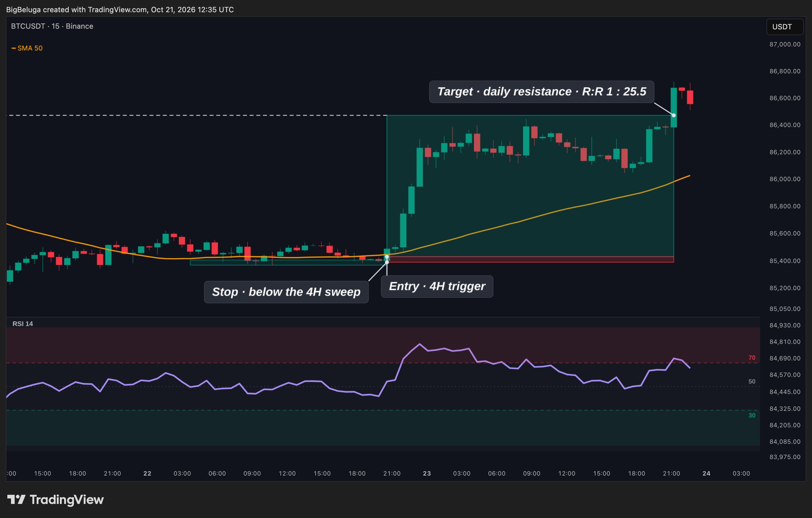This screenshot has width=812, height=518.
Task: Click the entry point marker at the trigger candle
Action: [387, 257]
